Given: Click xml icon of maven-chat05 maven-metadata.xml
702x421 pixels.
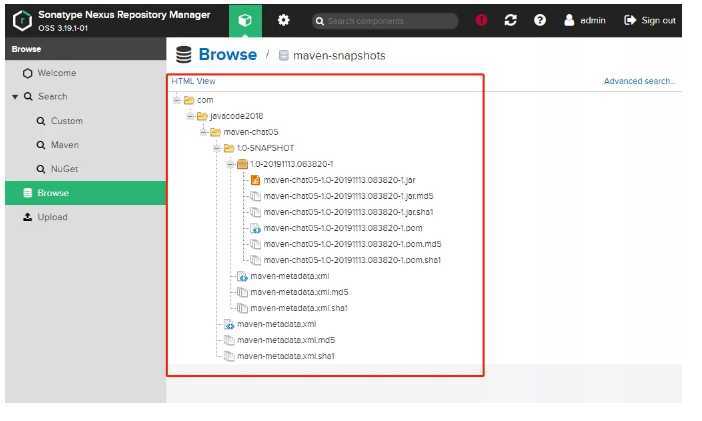Looking at the screenshot, I should (229, 324).
